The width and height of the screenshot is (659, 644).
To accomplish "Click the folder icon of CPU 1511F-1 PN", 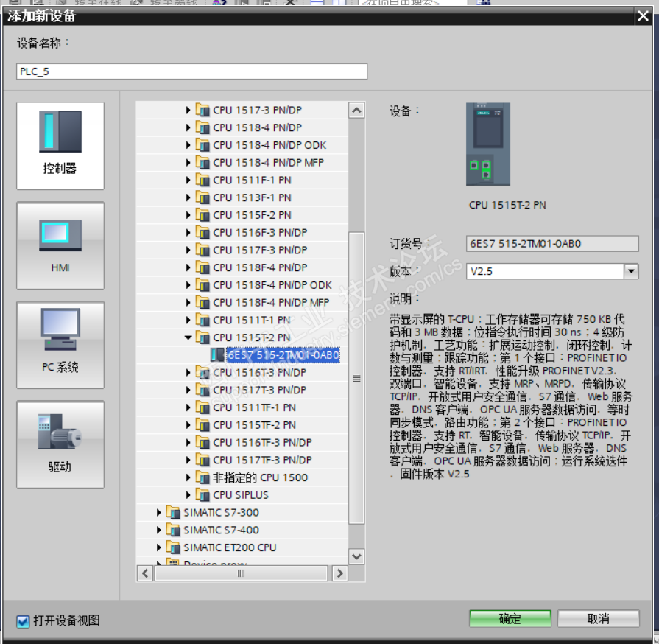I will pyautogui.click(x=202, y=180).
